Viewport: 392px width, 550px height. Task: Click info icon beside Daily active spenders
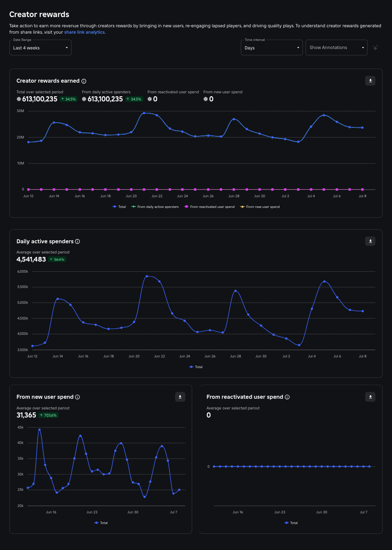tap(78, 242)
